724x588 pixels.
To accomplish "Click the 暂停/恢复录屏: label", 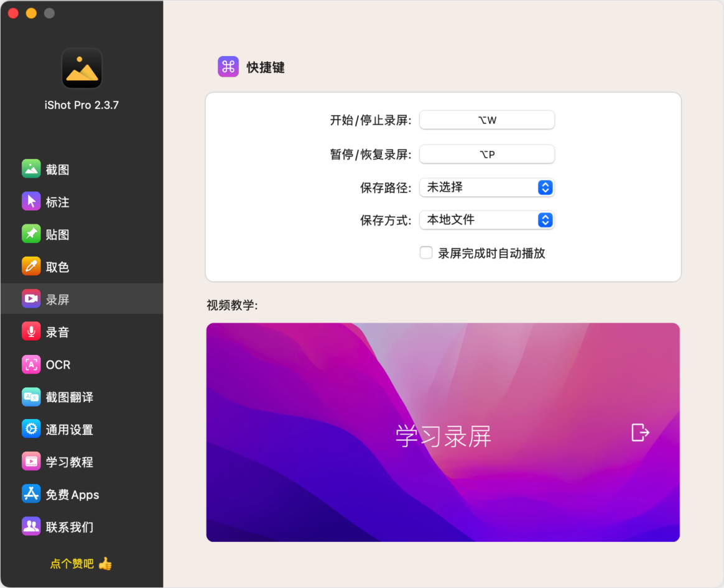I will pos(370,155).
